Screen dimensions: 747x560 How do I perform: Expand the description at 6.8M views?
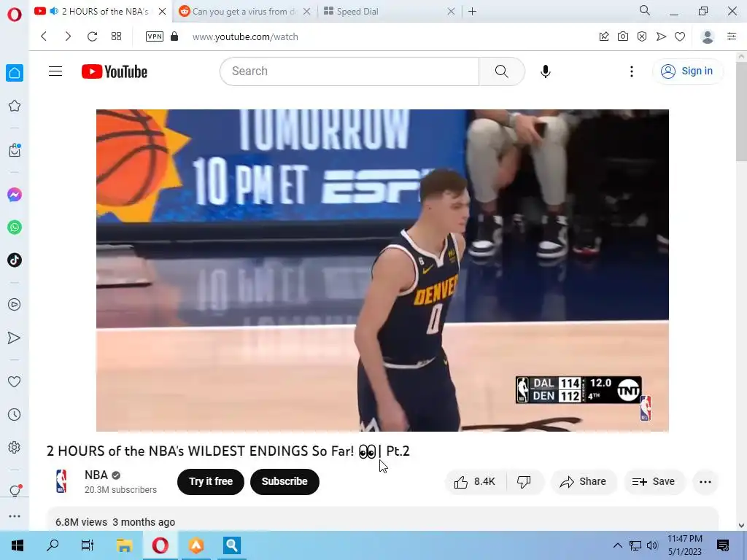[x=382, y=520]
